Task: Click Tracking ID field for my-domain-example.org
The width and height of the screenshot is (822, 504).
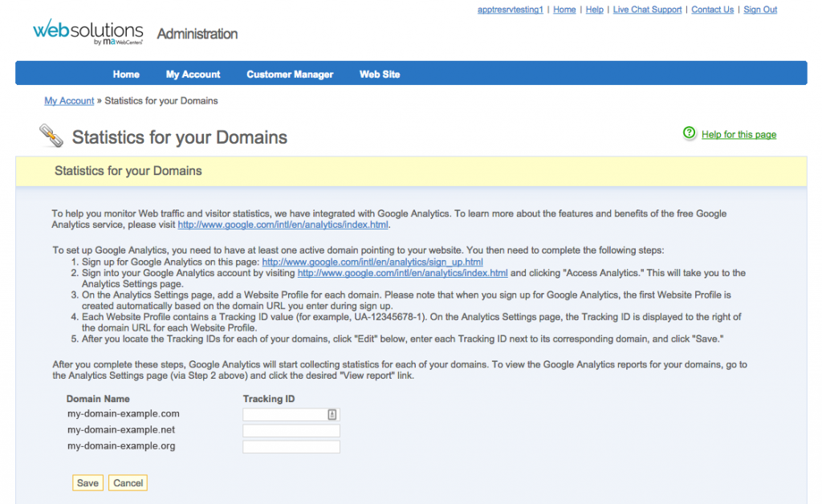Action: click(291, 447)
